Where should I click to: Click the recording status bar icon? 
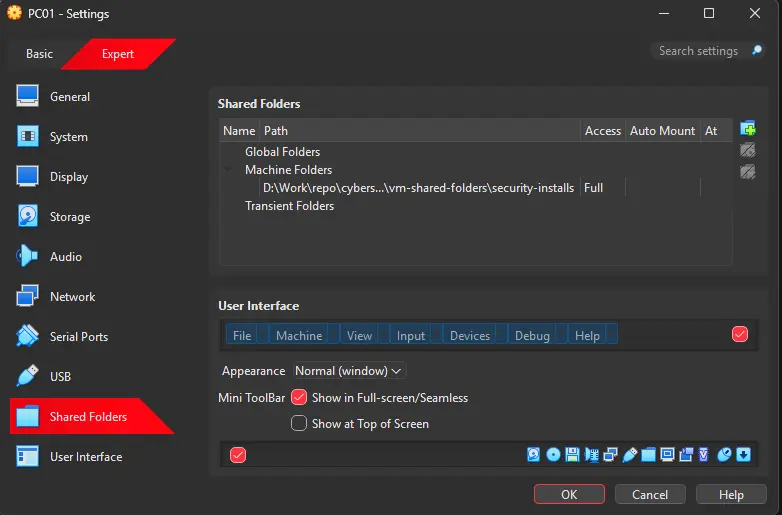(x=686, y=455)
